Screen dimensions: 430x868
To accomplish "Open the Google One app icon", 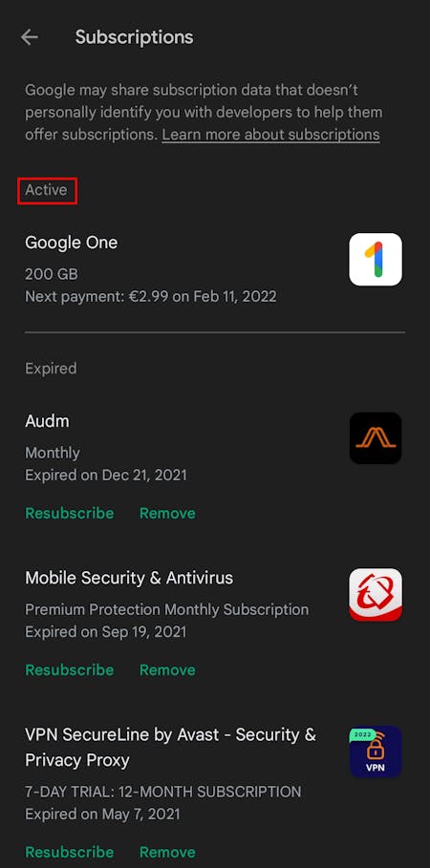I will [376, 259].
